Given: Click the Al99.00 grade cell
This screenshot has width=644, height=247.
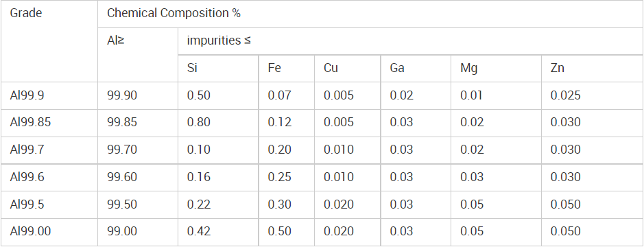Looking at the screenshot, I should (49, 232).
